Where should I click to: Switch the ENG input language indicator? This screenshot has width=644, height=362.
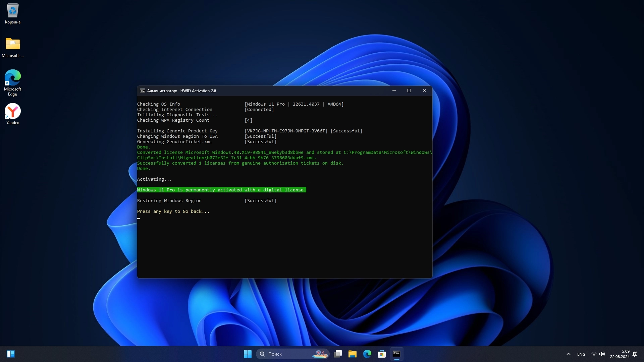click(x=581, y=354)
